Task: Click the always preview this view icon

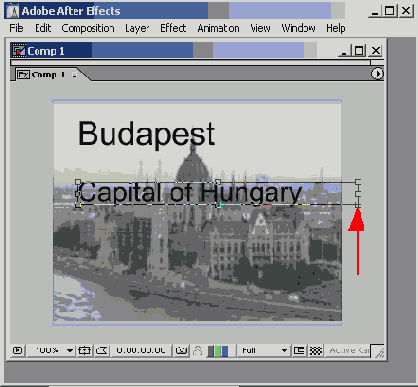Action: 17,350
